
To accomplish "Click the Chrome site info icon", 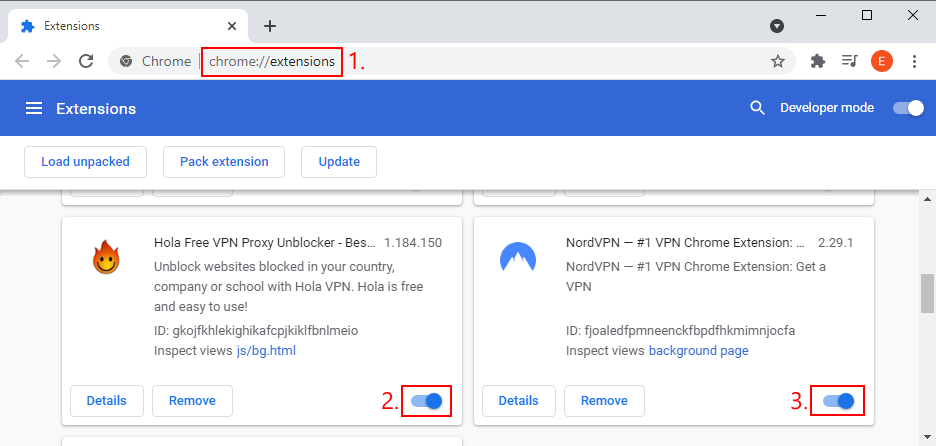I will (125, 61).
